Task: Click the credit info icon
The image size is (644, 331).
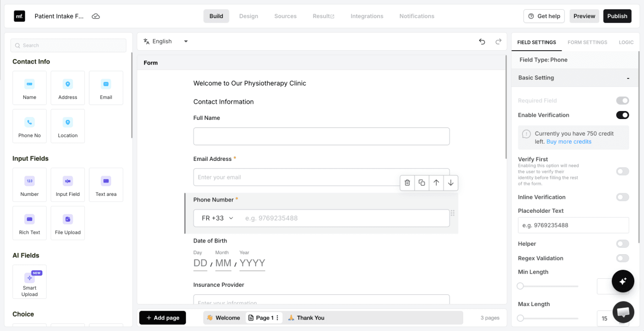Action: point(526,134)
